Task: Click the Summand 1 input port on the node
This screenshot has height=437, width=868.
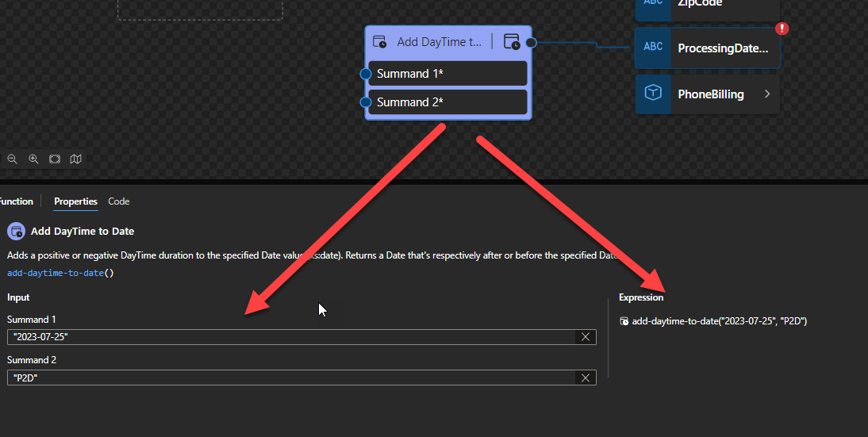Action: (x=366, y=74)
